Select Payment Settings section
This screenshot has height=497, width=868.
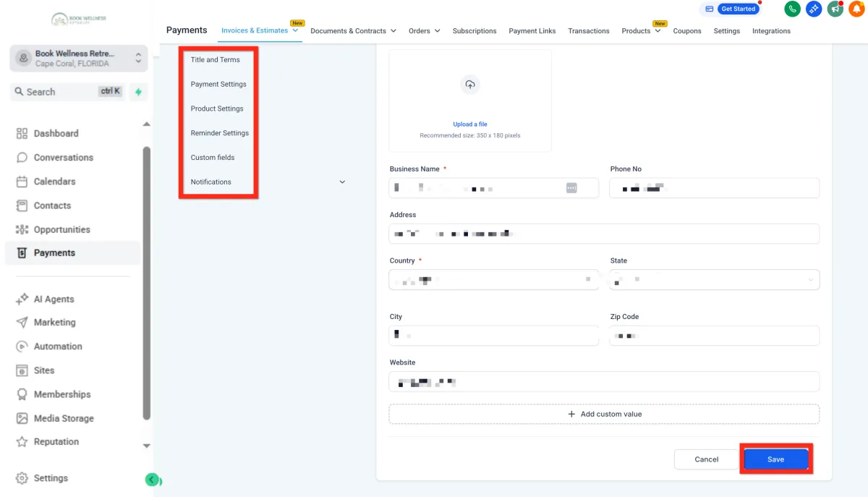click(218, 84)
